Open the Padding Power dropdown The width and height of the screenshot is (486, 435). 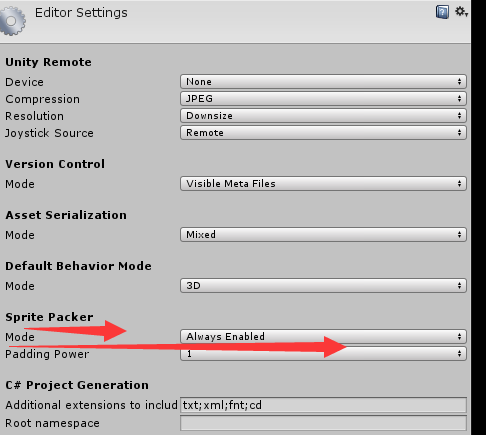(x=323, y=354)
